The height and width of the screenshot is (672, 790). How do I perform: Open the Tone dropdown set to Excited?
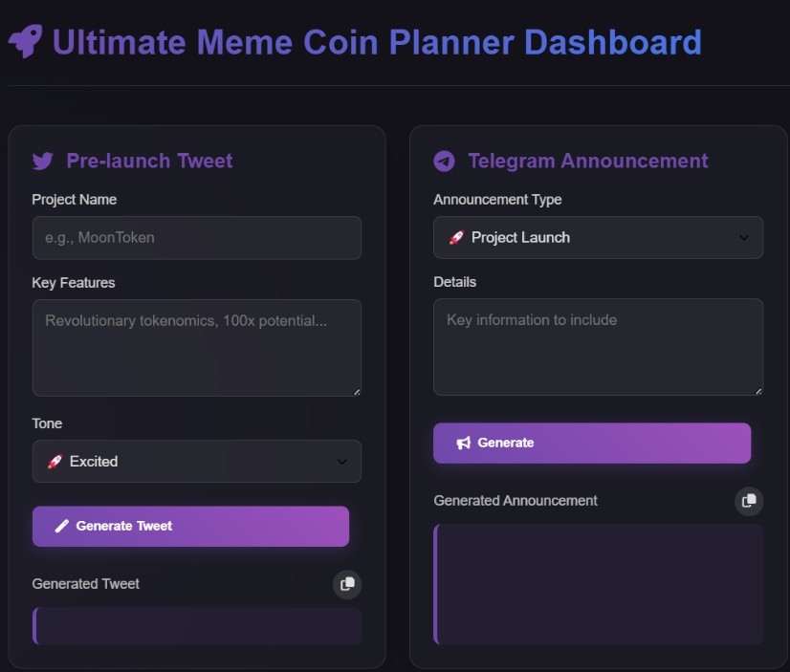click(x=196, y=461)
